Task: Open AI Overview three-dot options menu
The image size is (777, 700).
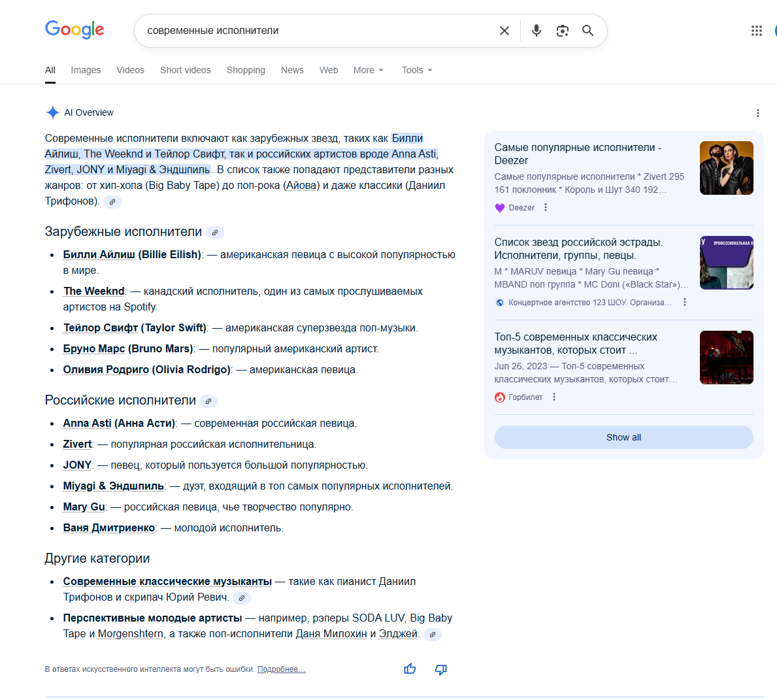Action: coord(757,113)
